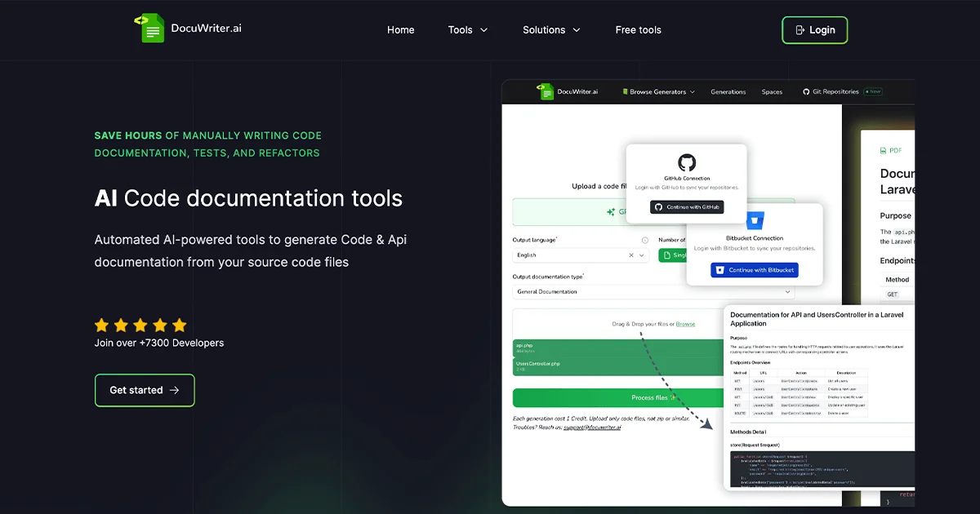Select Home in the top navigation
The height and width of the screenshot is (514, 980).
[x=401, y=29]
